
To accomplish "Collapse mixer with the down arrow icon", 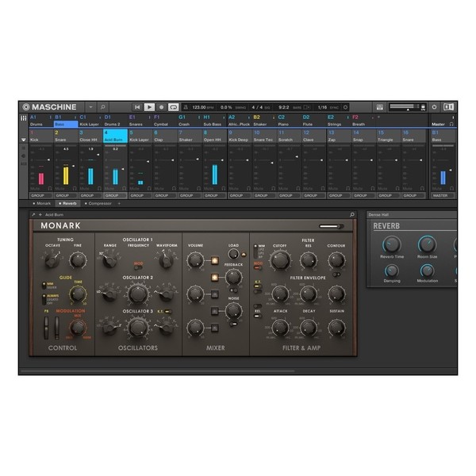I will pyautogui.click(x=23, y=140).
